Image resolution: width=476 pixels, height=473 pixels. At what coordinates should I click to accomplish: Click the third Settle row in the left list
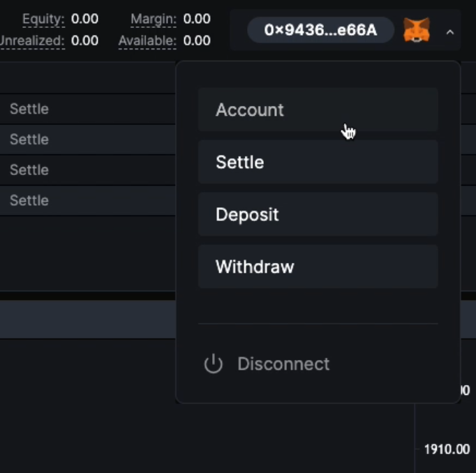pos(29,170)
